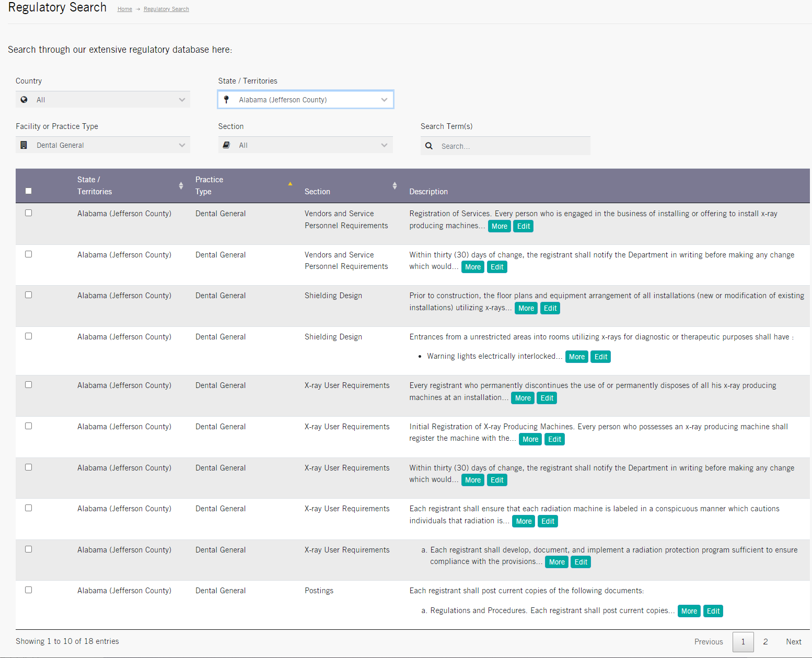This screenshot has width=812, height=658.
Task: Click the Search Term(s) input field
Action: (505, 146)
